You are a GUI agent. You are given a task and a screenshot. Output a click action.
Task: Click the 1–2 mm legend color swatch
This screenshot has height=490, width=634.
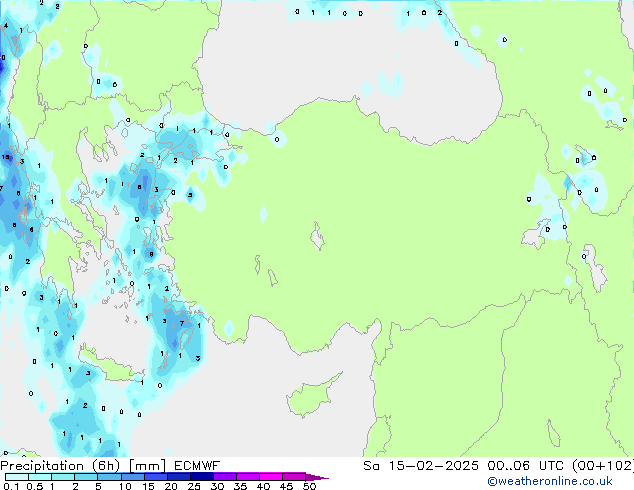tap(63, 477)
